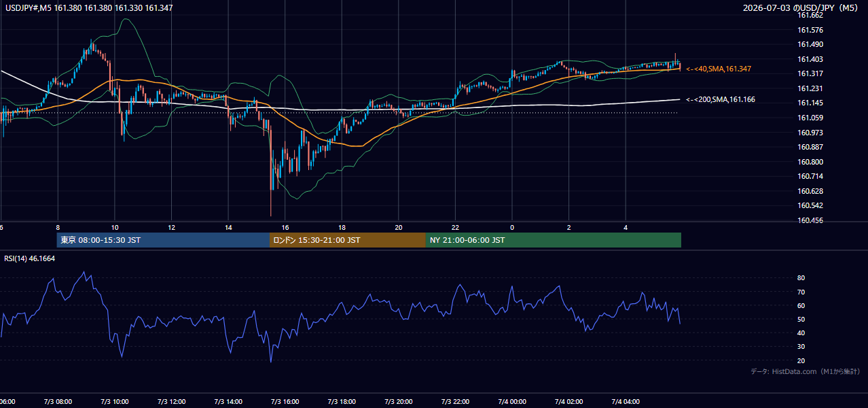Screen dimensions: 868x408
Task: Click the RSI 40 level label
Action: pos(801,333)
